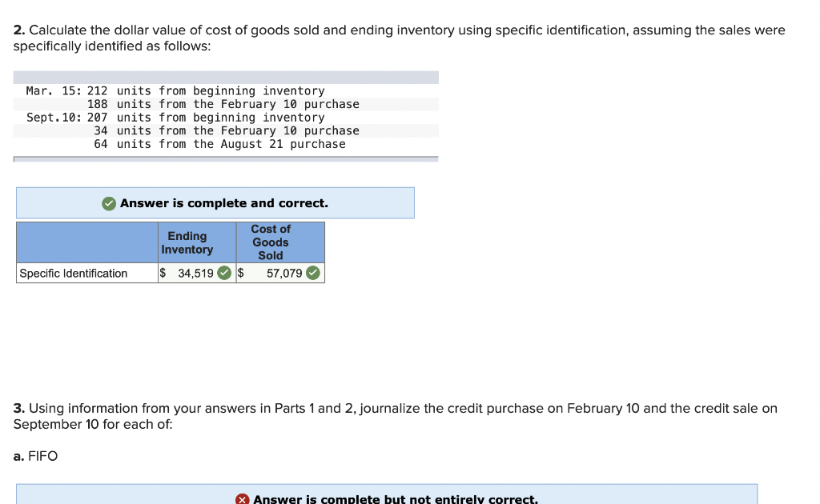Image resolution: width=820 pixels, height=504 pixels.
Task: Click the green checkmark beside 57,079
Action: click(x=313, y=273)
